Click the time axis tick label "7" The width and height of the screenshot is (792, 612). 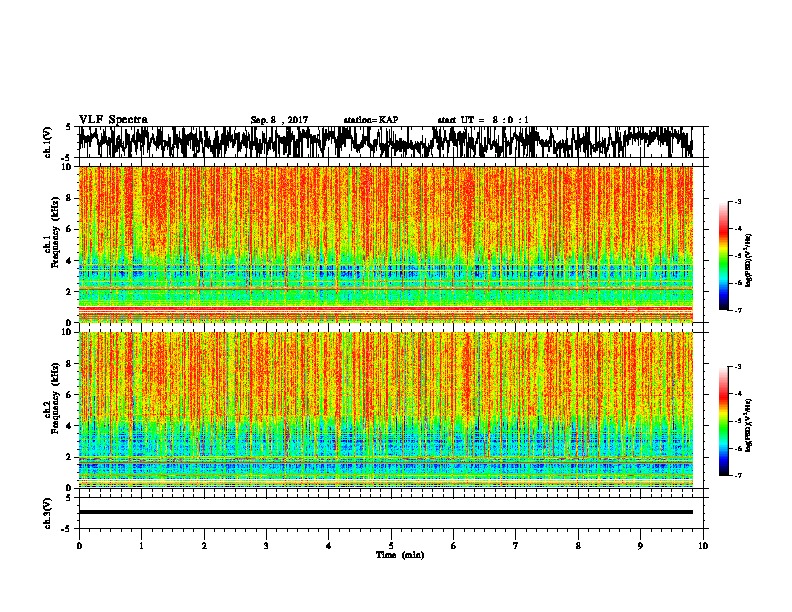pos(516,546)
